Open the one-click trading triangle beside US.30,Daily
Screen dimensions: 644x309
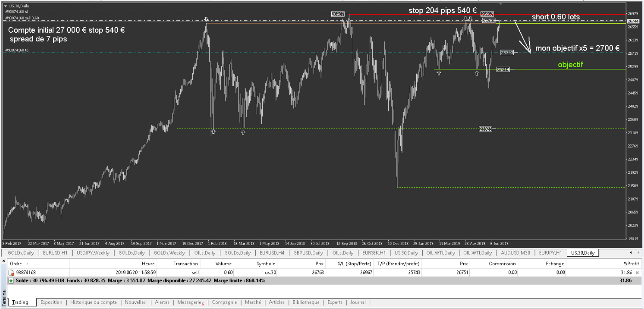[5, 6]
